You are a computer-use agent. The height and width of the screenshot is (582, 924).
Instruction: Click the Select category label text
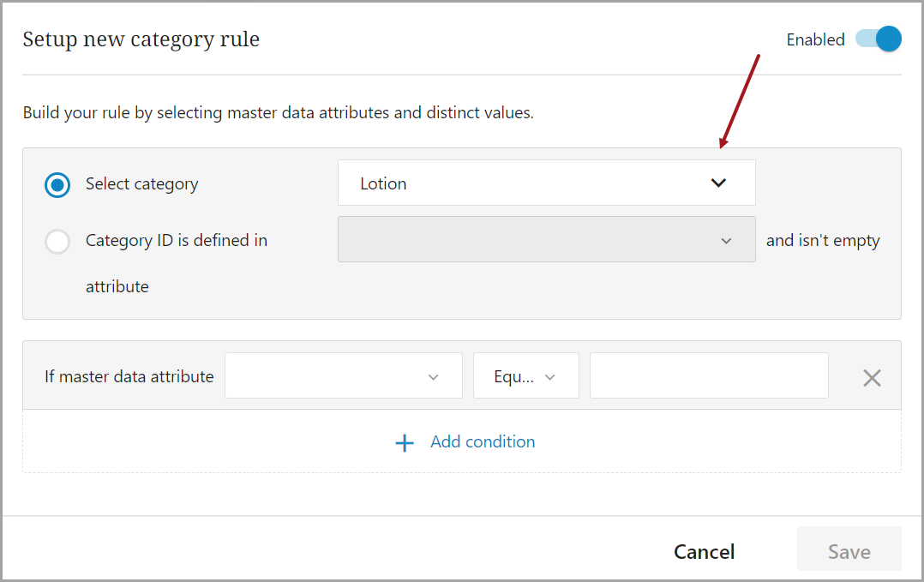coord(141,183)
